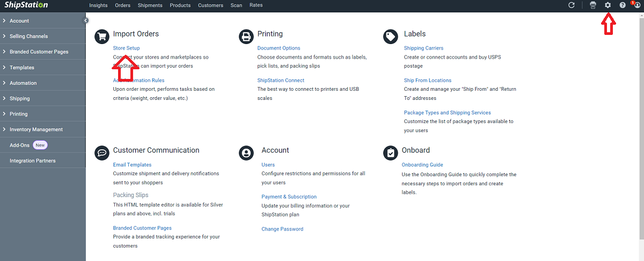Click the ShipStation logo
The width and height of the screenshot is (644, 261).
(26, 5)
